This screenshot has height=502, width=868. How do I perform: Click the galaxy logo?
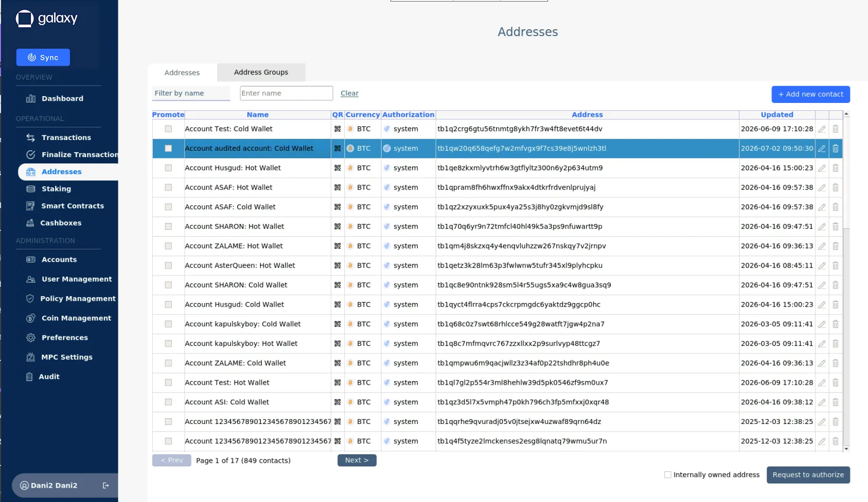point(47,19)
